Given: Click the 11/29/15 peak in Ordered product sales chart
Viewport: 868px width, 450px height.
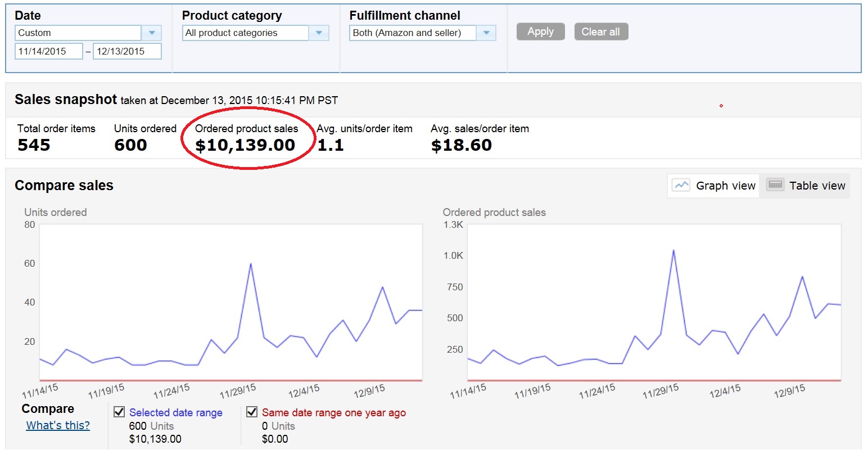Looking at the screenshot, I should [x=673, y=250].
